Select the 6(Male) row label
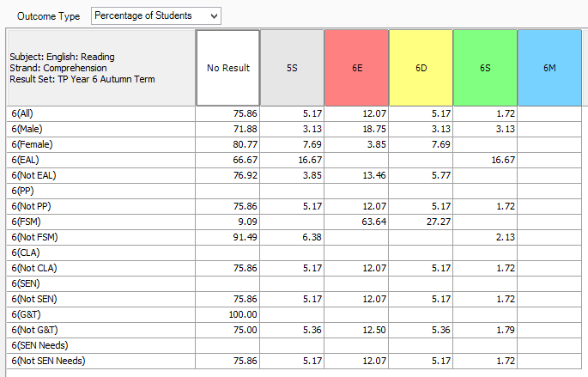The width and height of the screenshot is (588, 377). pyautogui.click(x=101, y=129)
